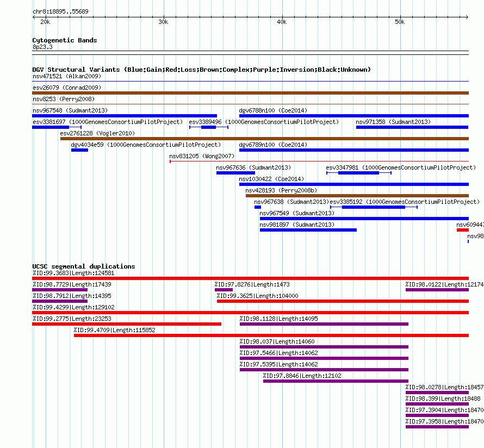The width and height of the screenshot is (484, 448).
Task: Select the 8p23.3 cytogenetic band
Action: 42,47
